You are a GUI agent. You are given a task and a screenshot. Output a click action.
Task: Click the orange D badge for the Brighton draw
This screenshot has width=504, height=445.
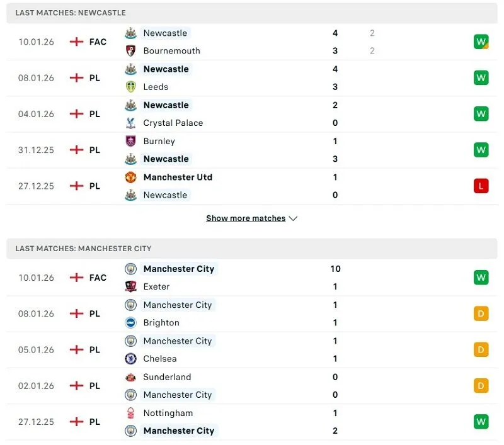pyautogui.click(x=481, y=313)
